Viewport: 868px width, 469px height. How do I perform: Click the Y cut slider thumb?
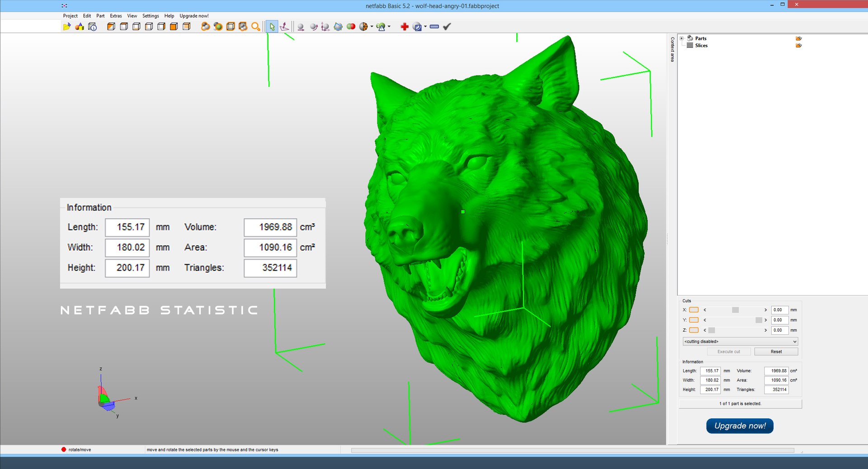point(759,320)
